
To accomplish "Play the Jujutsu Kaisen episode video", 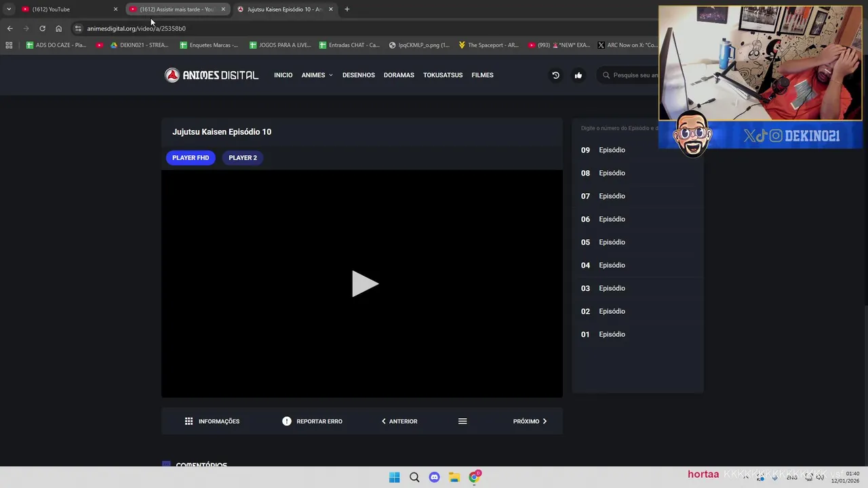I will tap(365, 283).
